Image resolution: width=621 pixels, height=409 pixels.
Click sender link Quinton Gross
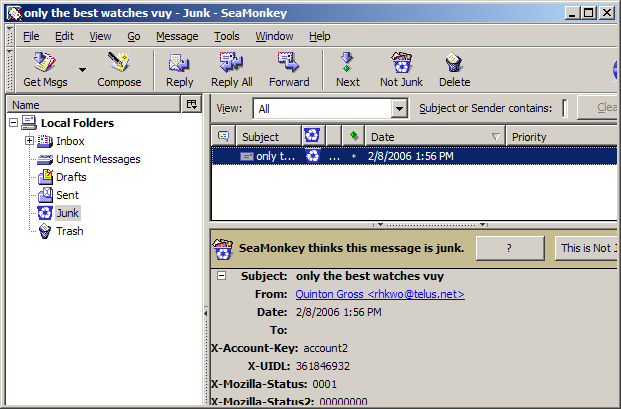tap(380, 294)
